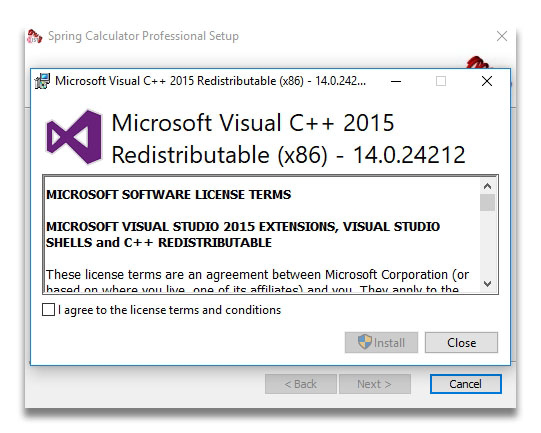The image size is (541, 433).
Task: Click the license scrollbar down arrow
Action: tap(487, 284)
